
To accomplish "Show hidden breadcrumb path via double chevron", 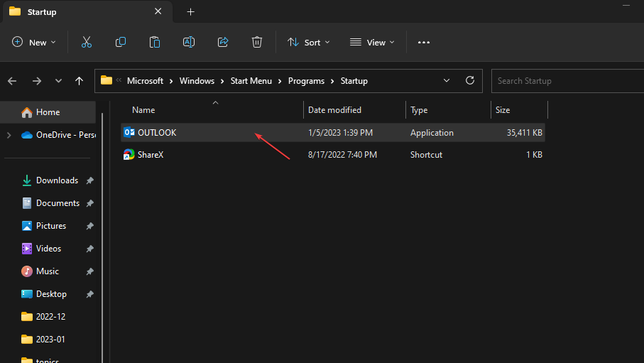I will click(x=119, y=80).
